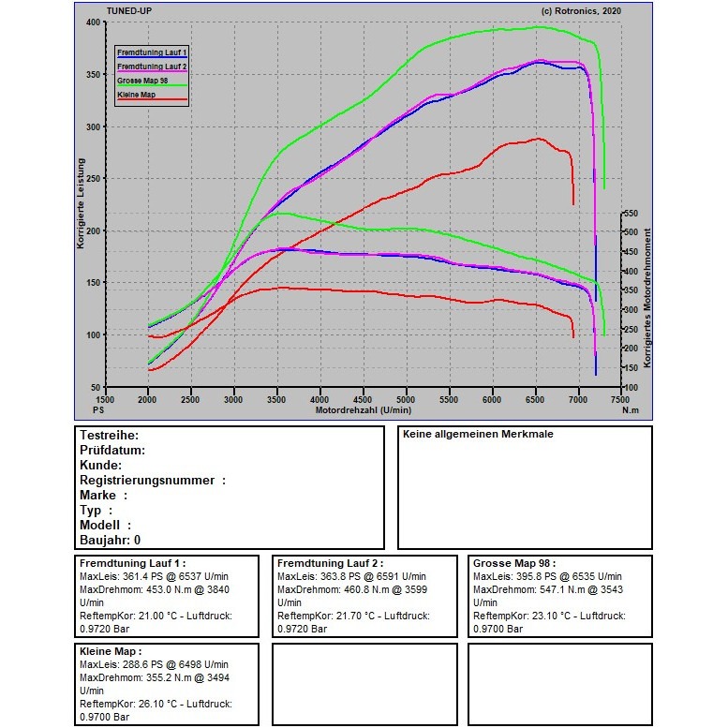Click the Fremdtuning Lauf 1 results heading

point(132,563)
